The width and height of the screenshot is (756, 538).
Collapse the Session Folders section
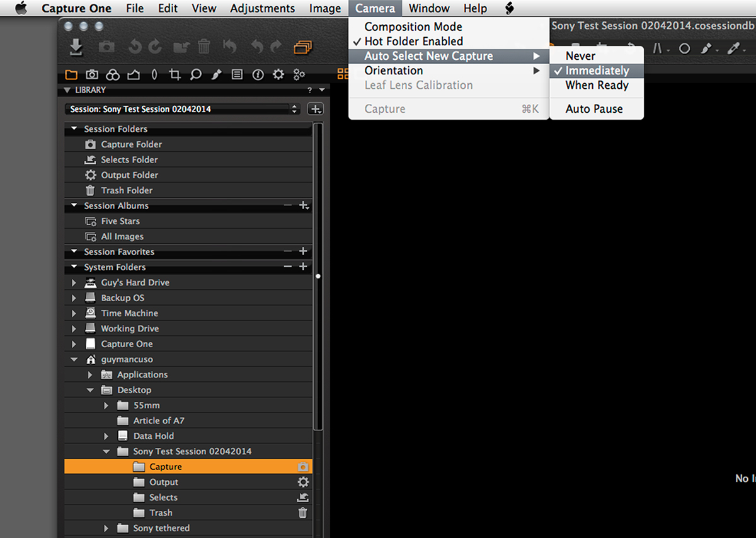tap(74, 129)
